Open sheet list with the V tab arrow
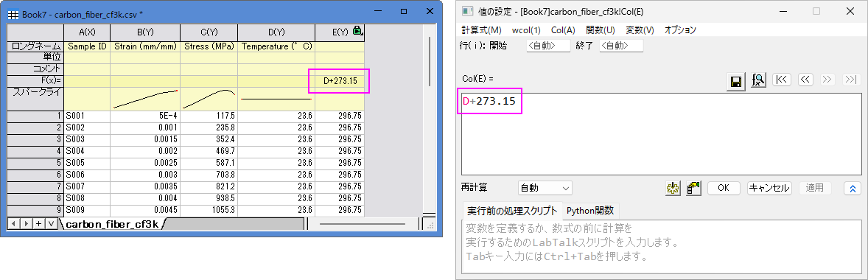 [50, 223]
